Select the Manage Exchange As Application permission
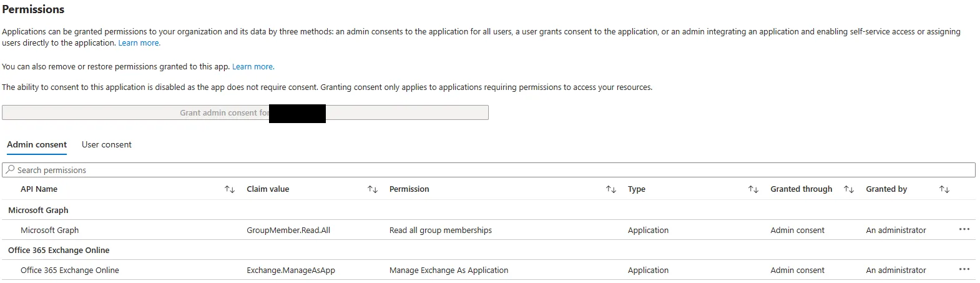Screen dimensions: 980x283 coord(448,271)
